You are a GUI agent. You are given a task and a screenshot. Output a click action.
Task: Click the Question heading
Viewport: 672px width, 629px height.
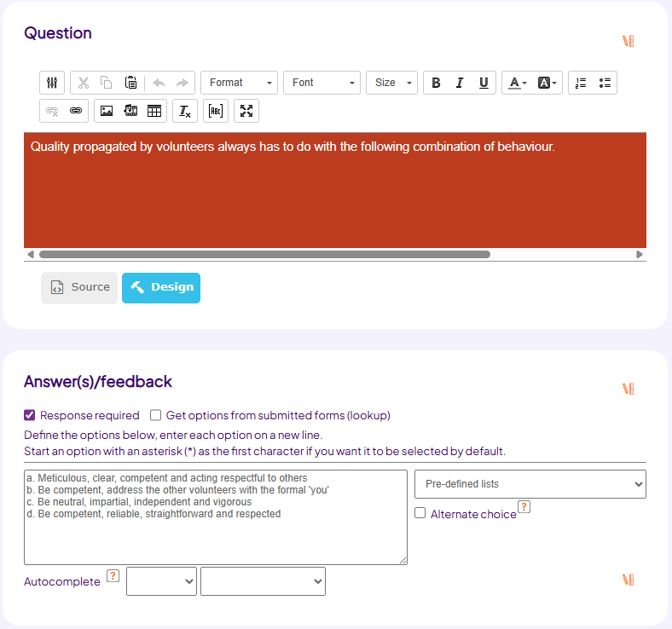click(x=58, y=33)
